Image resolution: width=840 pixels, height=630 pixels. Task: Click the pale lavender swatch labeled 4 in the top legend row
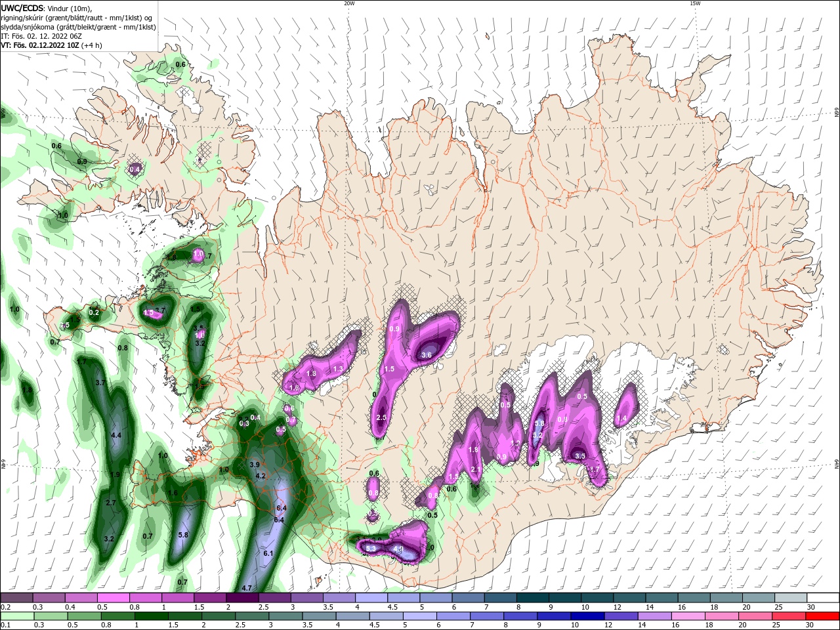click(x=371, y=598)
